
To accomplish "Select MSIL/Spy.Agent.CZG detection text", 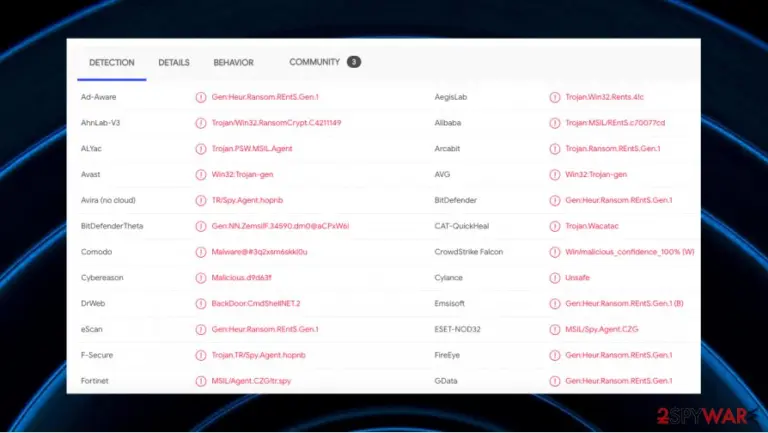I will [602, 329].
